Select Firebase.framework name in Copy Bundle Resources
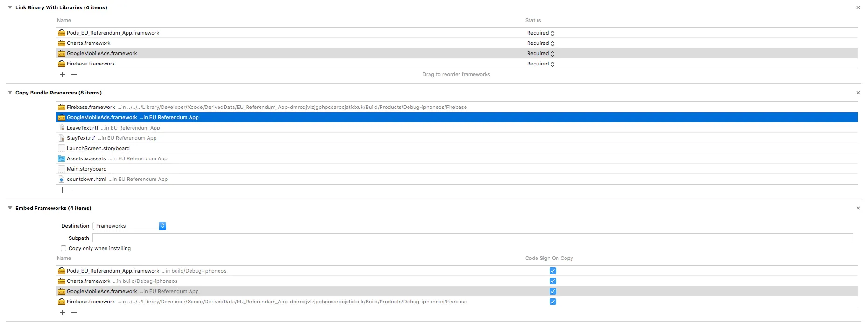 [91, 107]
